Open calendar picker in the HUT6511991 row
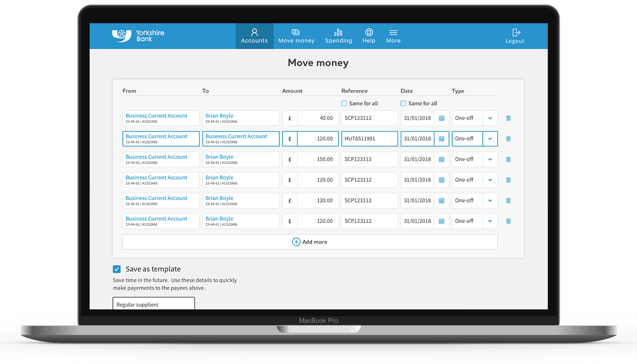 [x=441, y=139]
